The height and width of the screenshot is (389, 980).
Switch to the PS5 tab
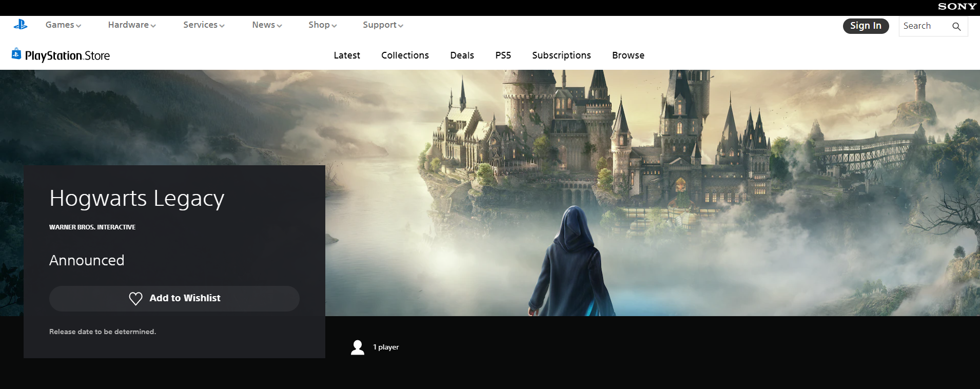503,55
